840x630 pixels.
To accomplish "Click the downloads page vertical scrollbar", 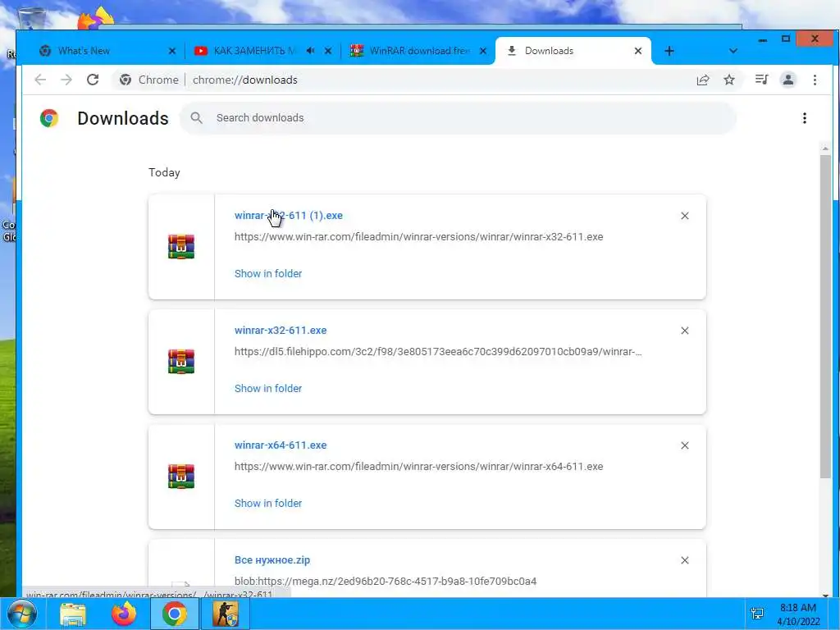I will [825, 316].
